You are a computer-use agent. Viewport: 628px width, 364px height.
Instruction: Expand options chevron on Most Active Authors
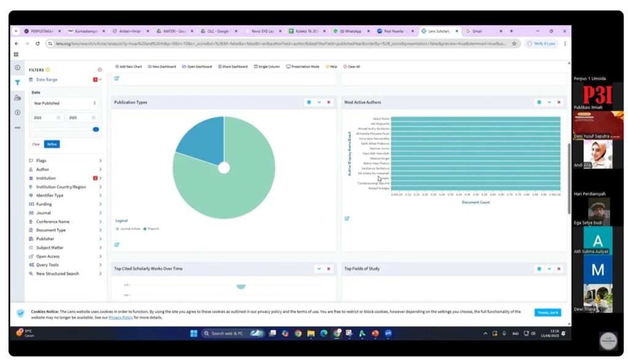[x=549, y=102]
